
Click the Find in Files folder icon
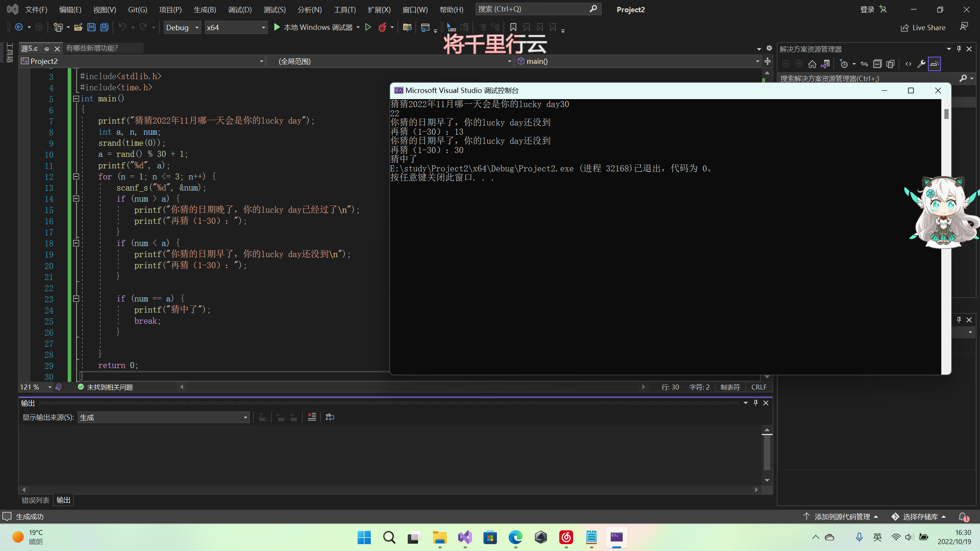point(407,27)
